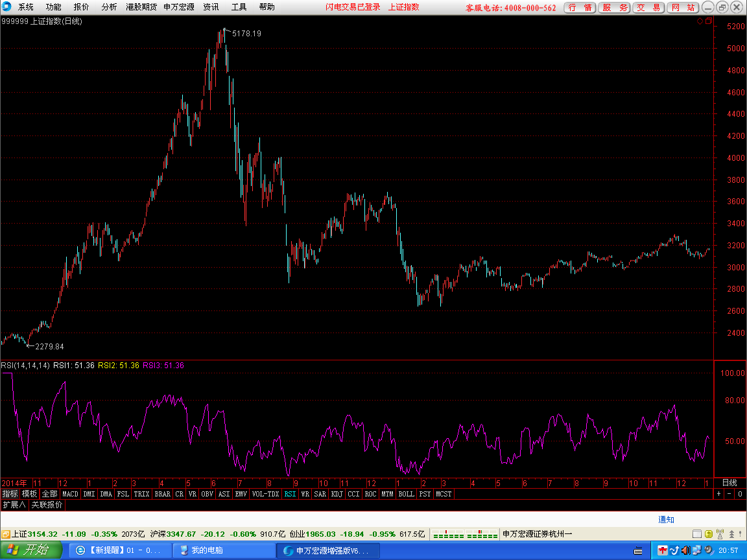
Task: Click the double up-arrow icon in status bar
Action: click(731, 534)
